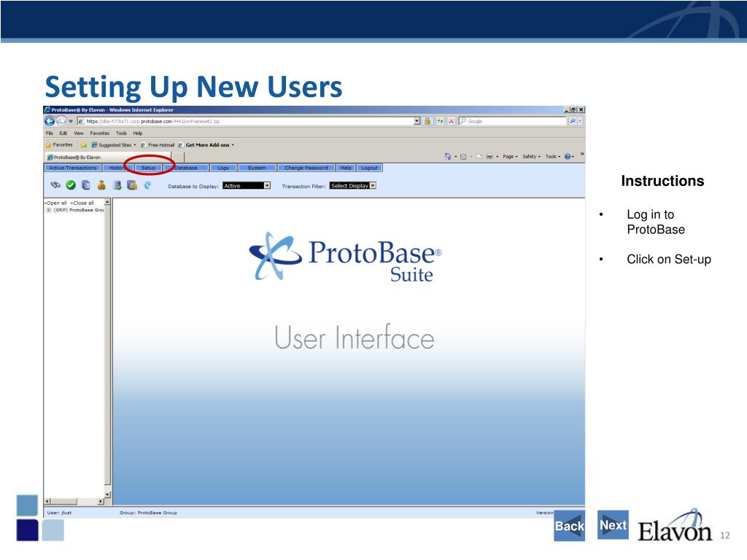The image size is (747, 560).
Task: Open the search provider dropdown arrow
Action: pos(580,121)
